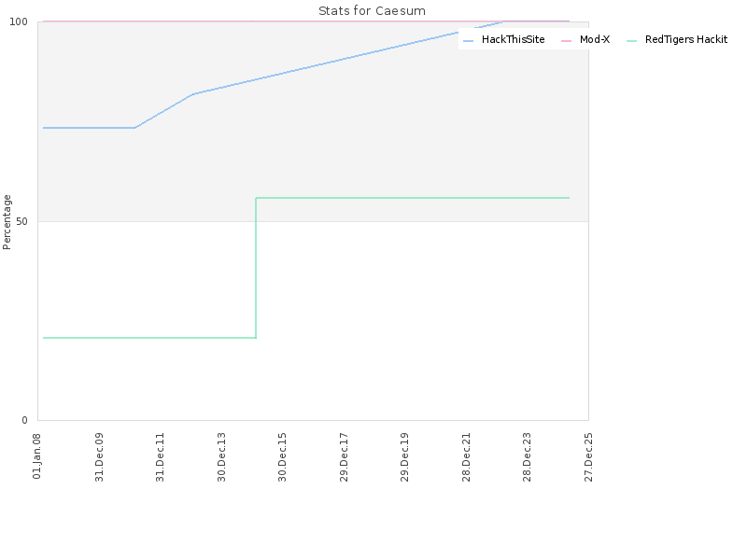
Task: Select the 27.Dec.25 date tick label
Action: point(589,457)
